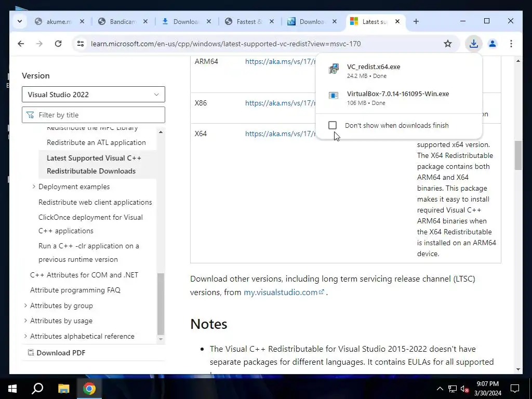Click the ARM64 download link
The image size is (532, 399).
point(280,61)
